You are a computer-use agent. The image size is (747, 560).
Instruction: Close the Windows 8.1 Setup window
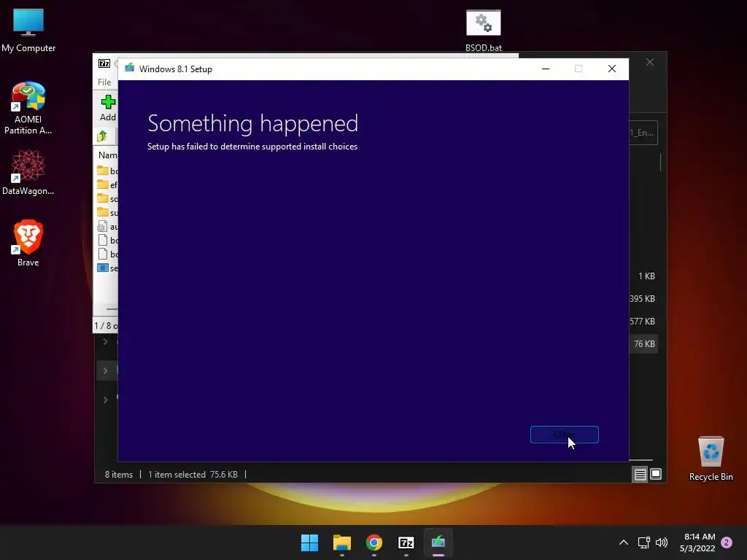(612, 69)
